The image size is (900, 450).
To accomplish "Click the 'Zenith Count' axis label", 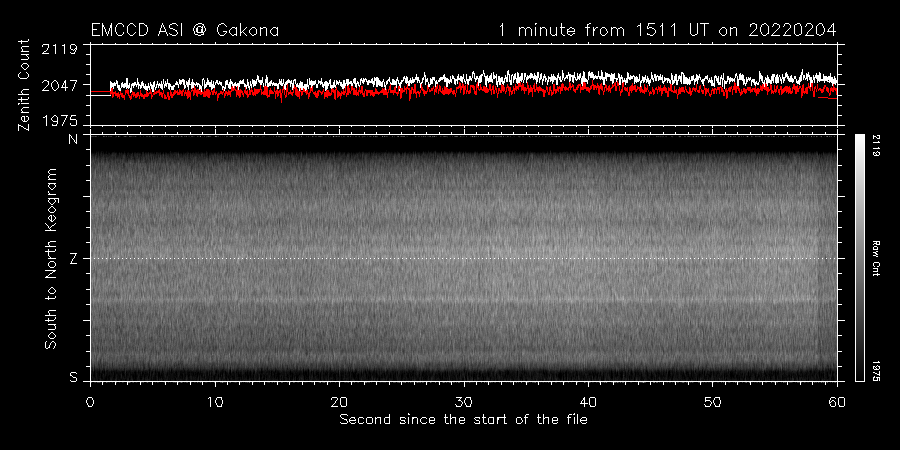I will [x=24, y=85].
